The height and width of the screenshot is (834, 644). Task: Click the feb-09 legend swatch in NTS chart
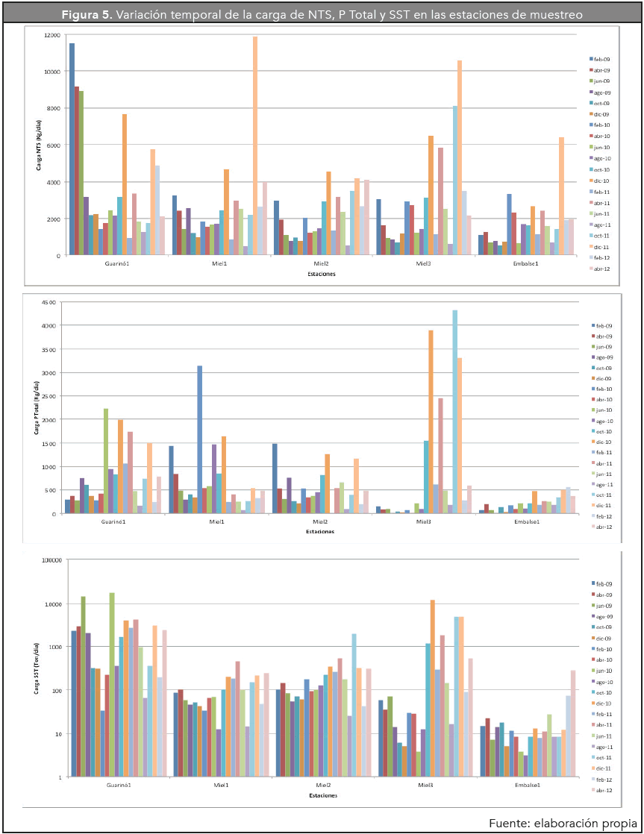point(590,58)
